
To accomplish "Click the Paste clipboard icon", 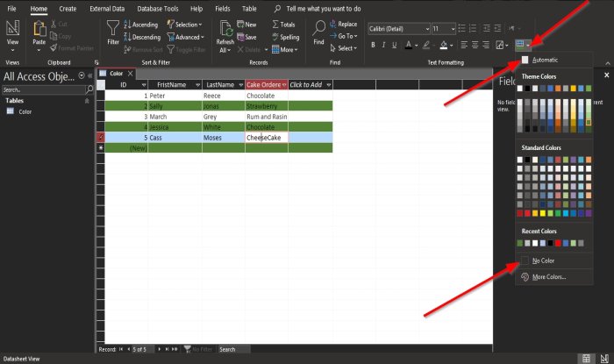I will pos(39,29).
